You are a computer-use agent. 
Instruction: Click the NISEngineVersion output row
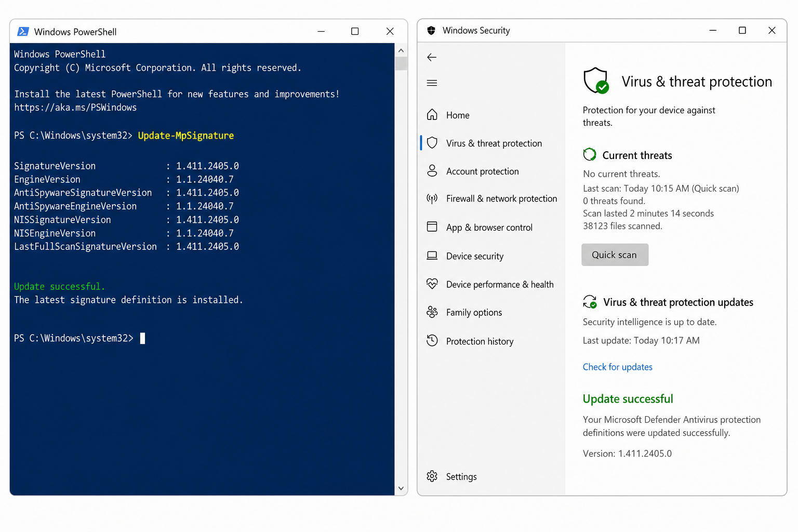coord(124,233)
